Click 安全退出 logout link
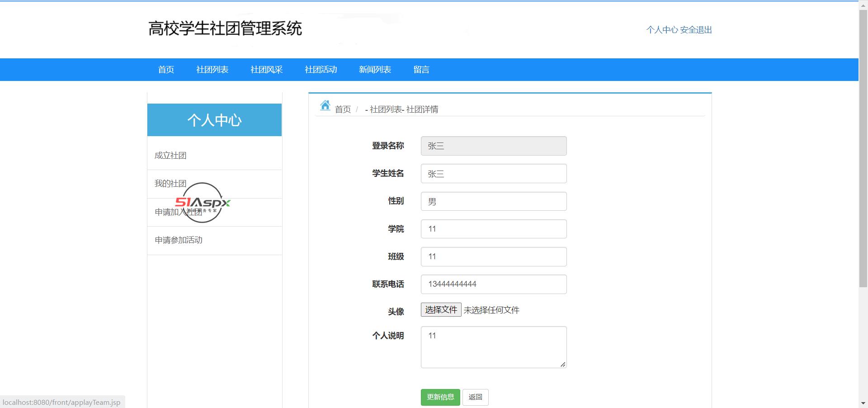 click(x=696, y=30)
